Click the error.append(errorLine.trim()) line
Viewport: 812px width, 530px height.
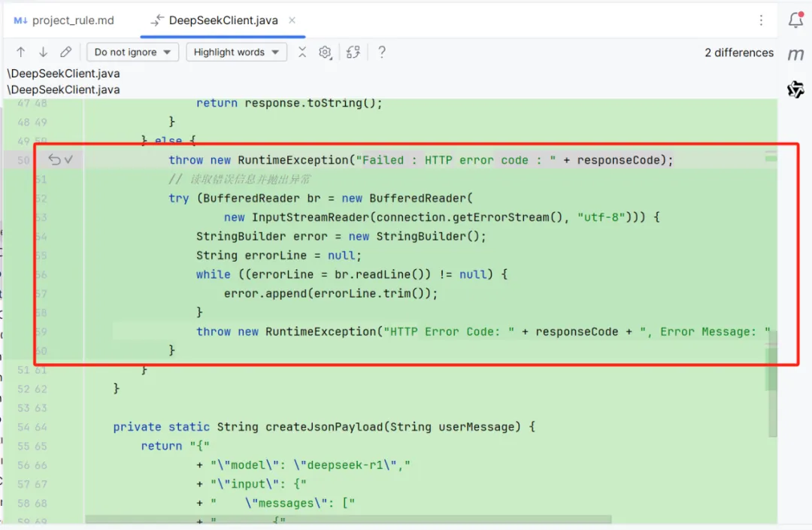coord(331,294)
